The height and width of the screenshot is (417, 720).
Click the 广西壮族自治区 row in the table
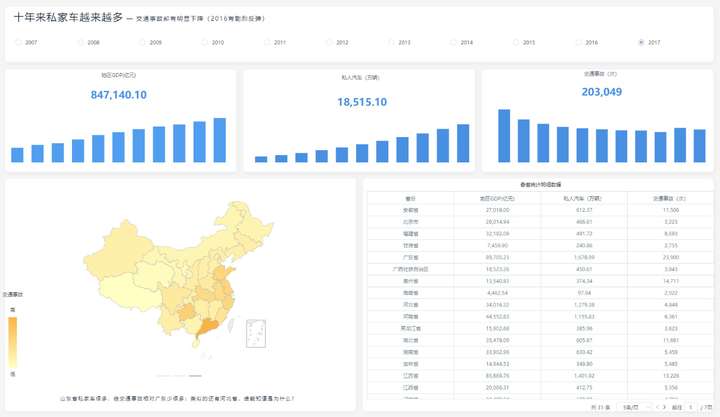[540, 269]
